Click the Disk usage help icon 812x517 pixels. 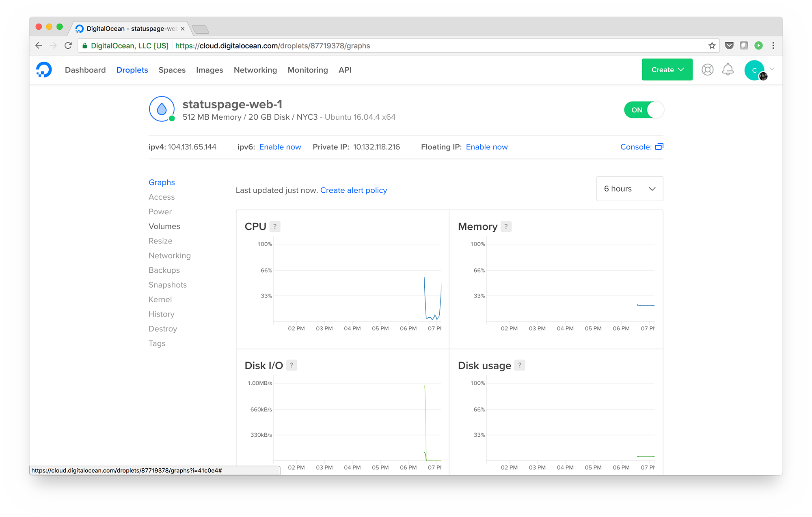(520, 365)
